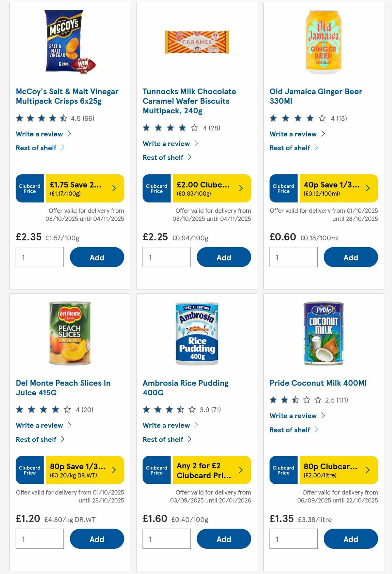Expand Rest of shelf for Old Jamaica

(293, 148)
